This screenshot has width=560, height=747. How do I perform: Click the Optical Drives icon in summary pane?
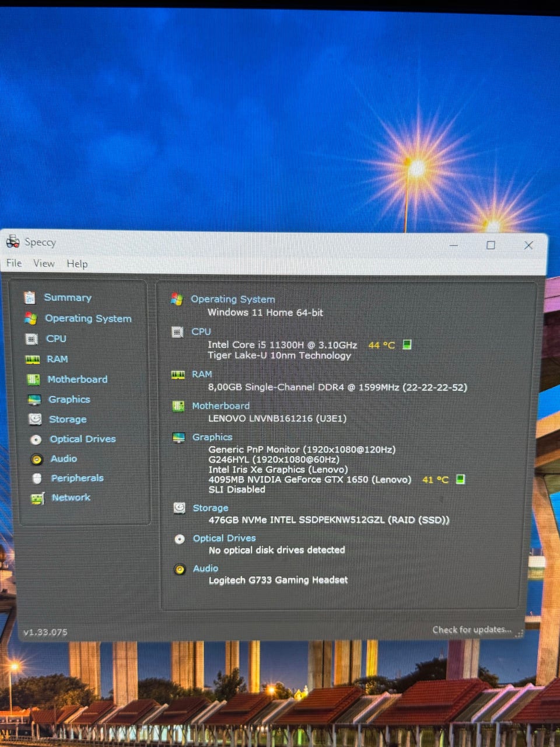point(180,539)
